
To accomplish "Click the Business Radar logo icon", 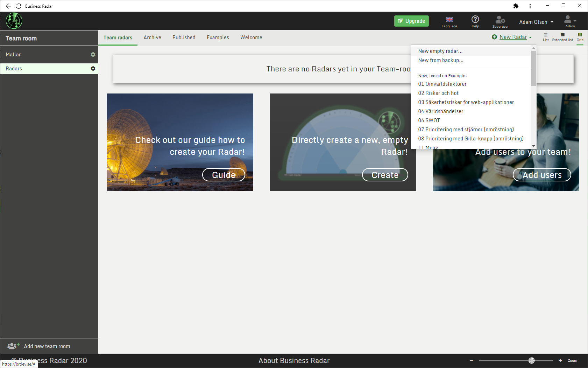I will 14,21.
